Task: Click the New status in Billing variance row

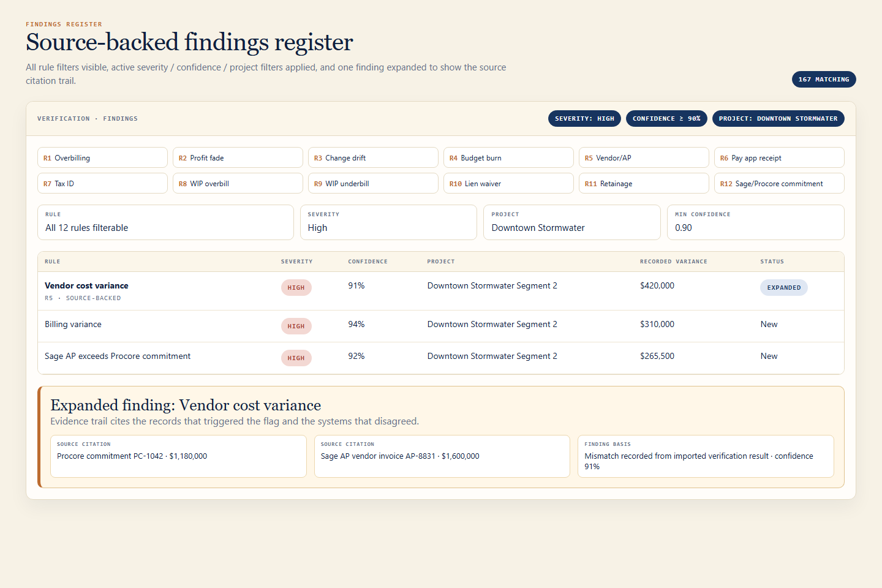Action: click(x=769, y=324)
